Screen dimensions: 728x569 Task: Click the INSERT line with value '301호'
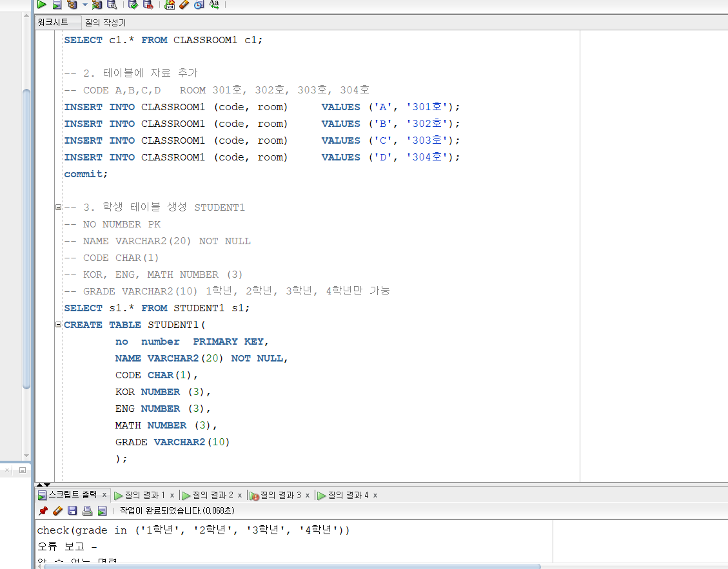coord(262,107)
